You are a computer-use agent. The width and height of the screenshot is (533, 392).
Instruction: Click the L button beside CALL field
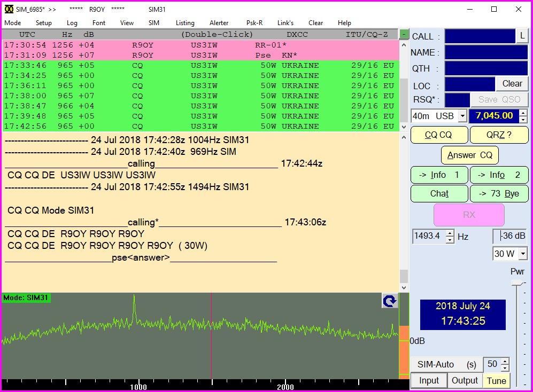tap(522, 36)
